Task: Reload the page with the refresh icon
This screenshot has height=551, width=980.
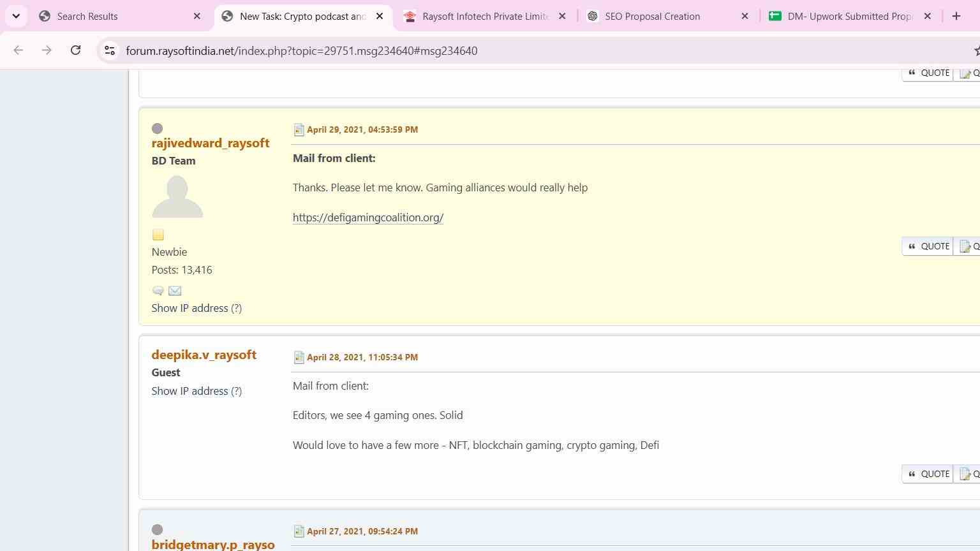Action: [x=75, y=50]
